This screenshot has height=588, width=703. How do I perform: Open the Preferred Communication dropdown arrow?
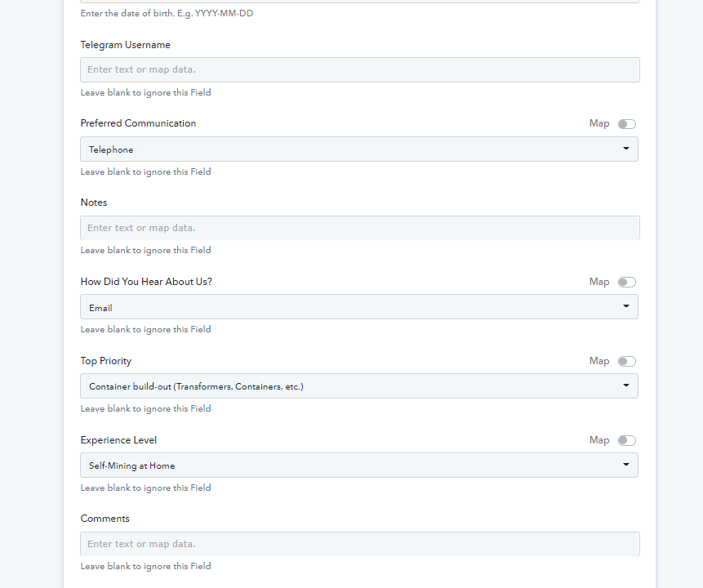tap(626, 149)
